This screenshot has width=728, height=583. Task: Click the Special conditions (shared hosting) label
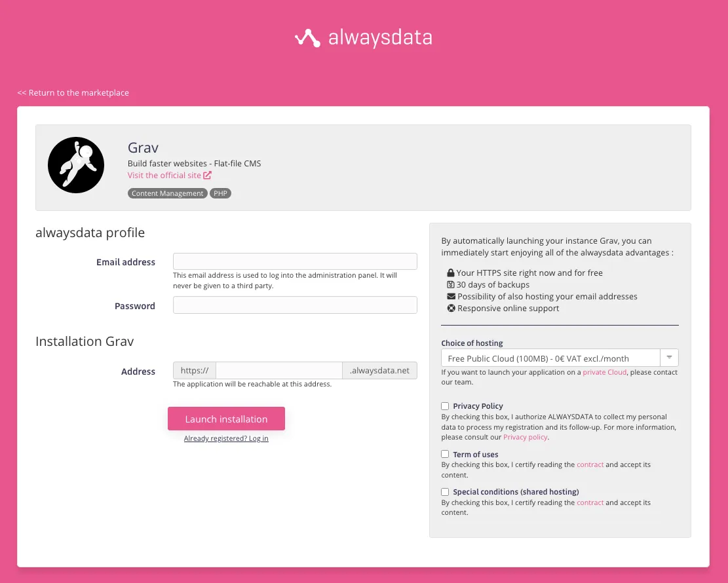click(516, 491)
